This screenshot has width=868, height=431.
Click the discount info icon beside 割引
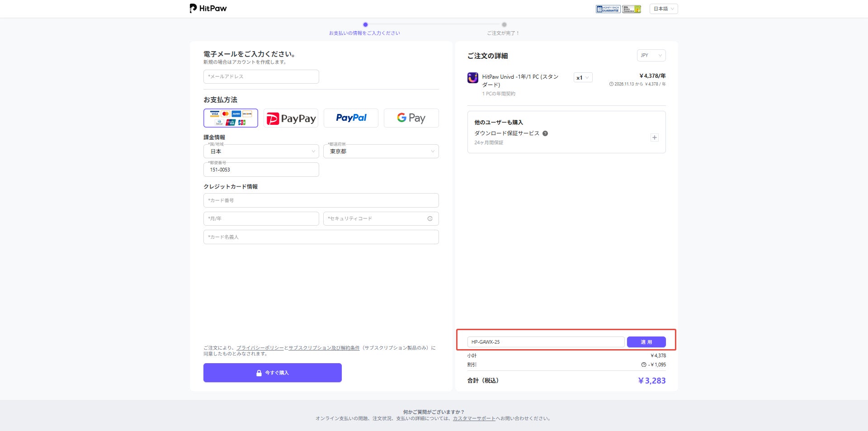click(x=644, y=365)
